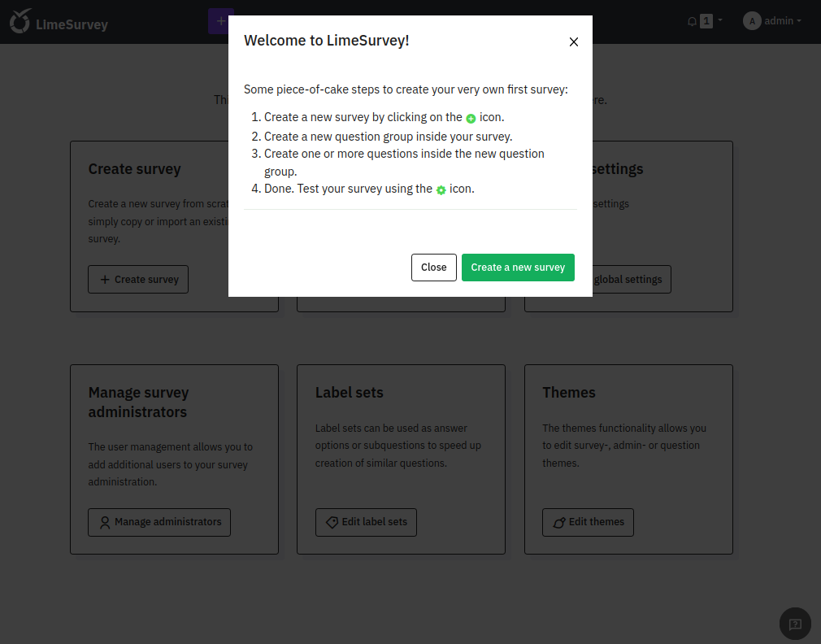Open the LimeSurvey home link text
Screen dimensions: 821x644
click(x=72, y=24)
